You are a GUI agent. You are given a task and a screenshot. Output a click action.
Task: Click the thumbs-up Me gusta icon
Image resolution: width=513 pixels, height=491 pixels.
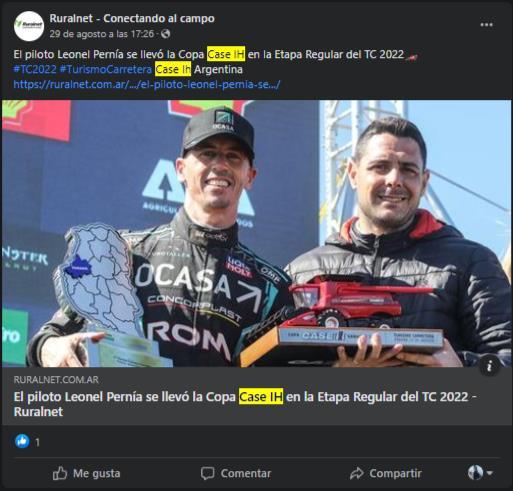pyautogui.click(x=60, y=473)
